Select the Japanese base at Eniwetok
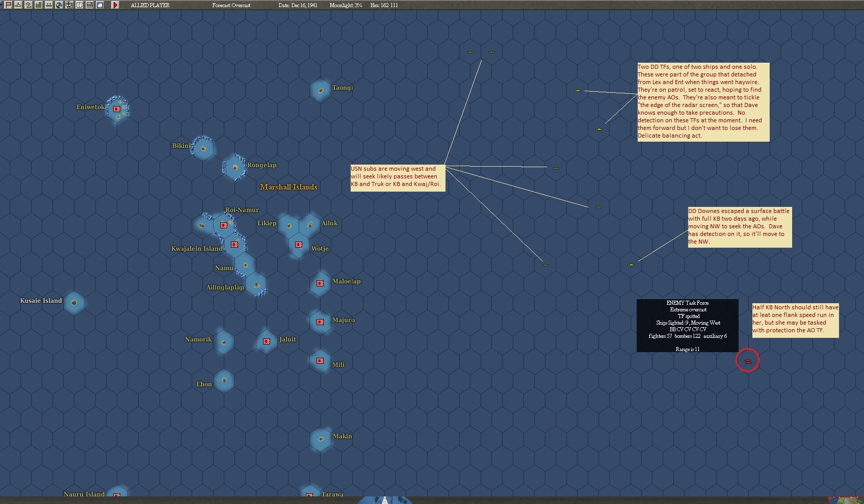 pos(117,109)
